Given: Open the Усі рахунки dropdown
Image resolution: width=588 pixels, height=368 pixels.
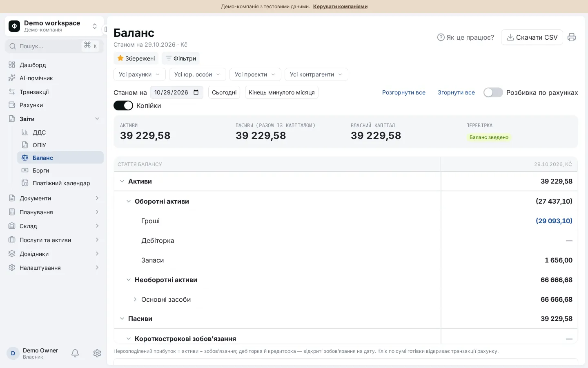Looking at the screenshot, I should [140, 74].
